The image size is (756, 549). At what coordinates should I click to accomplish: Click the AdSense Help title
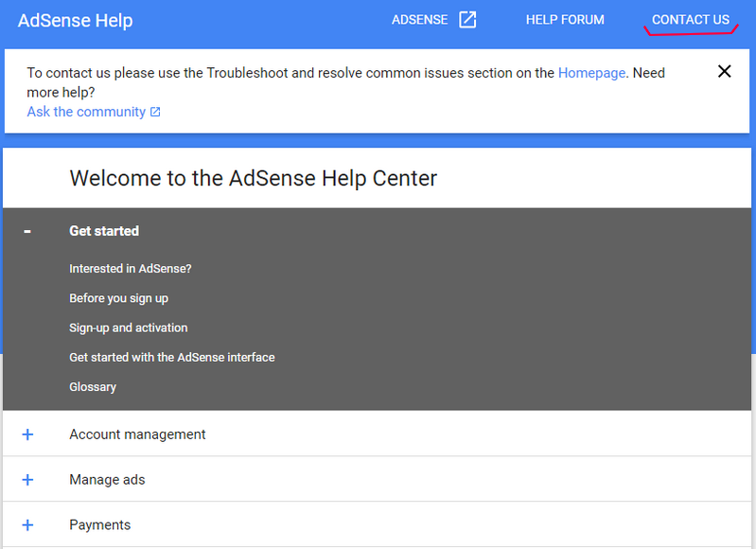pos(75,21)
